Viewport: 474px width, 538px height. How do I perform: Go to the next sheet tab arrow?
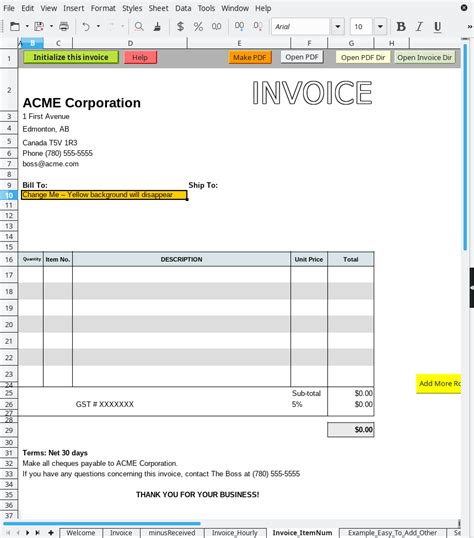point(27,533)
